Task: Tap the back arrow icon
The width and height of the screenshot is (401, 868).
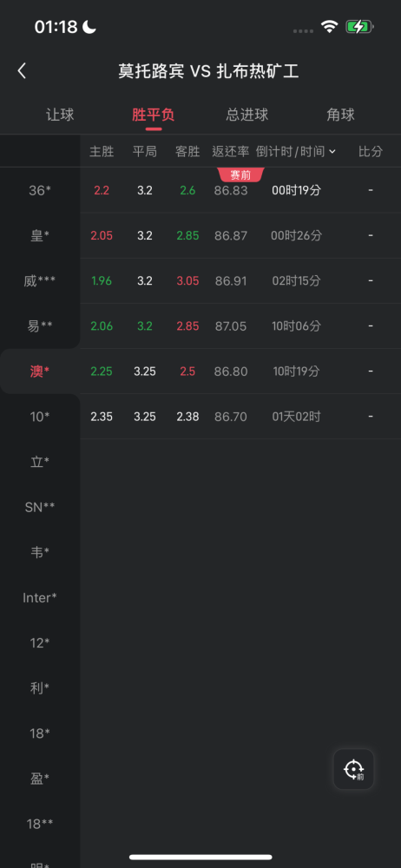Action: (x=22, y=71)
